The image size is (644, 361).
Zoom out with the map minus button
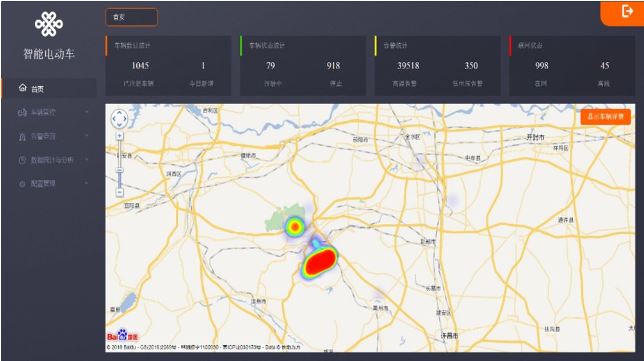click(x=120, y=192)
